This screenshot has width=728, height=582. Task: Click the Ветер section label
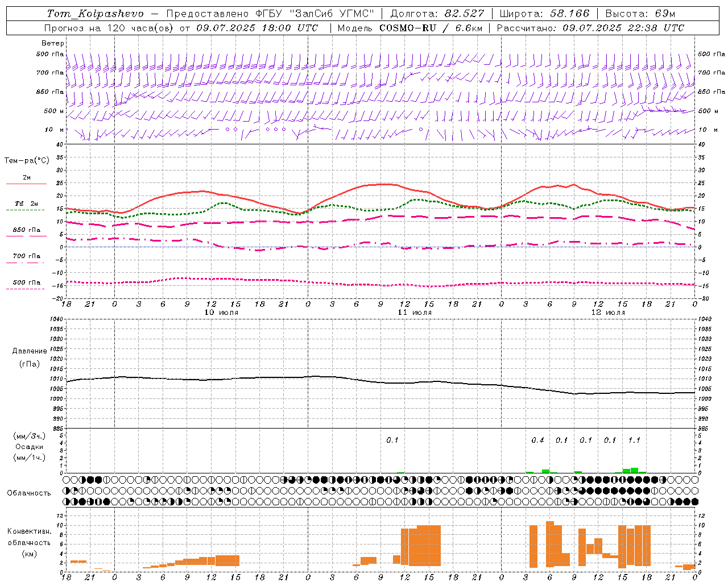(53, 43)
